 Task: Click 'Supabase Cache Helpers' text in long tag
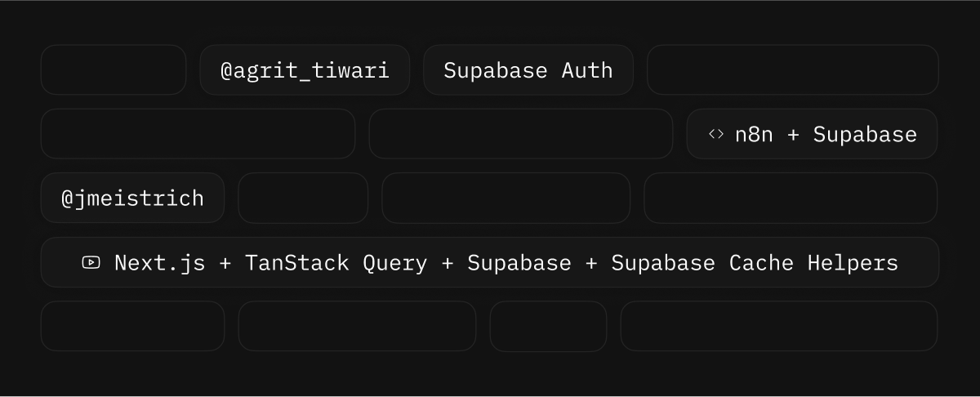(x=755, y=262)
